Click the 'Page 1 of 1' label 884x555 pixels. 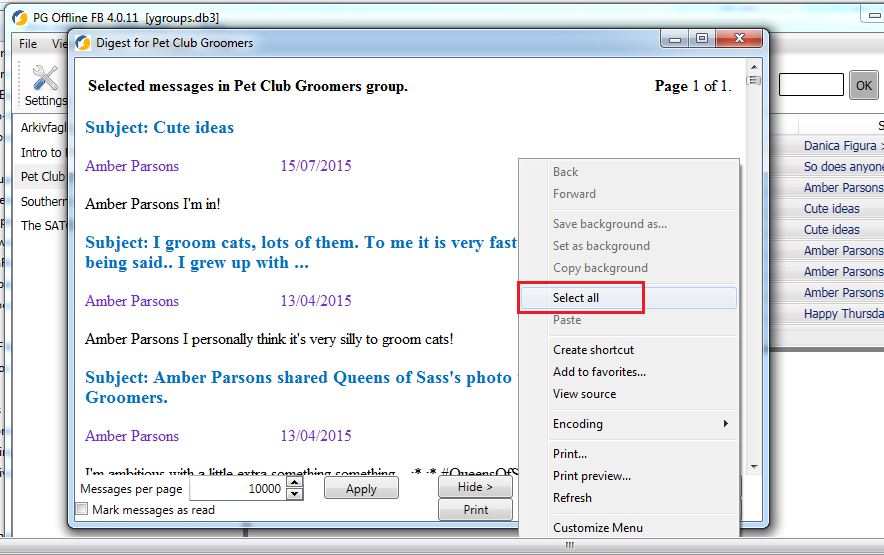pos(693,86)
